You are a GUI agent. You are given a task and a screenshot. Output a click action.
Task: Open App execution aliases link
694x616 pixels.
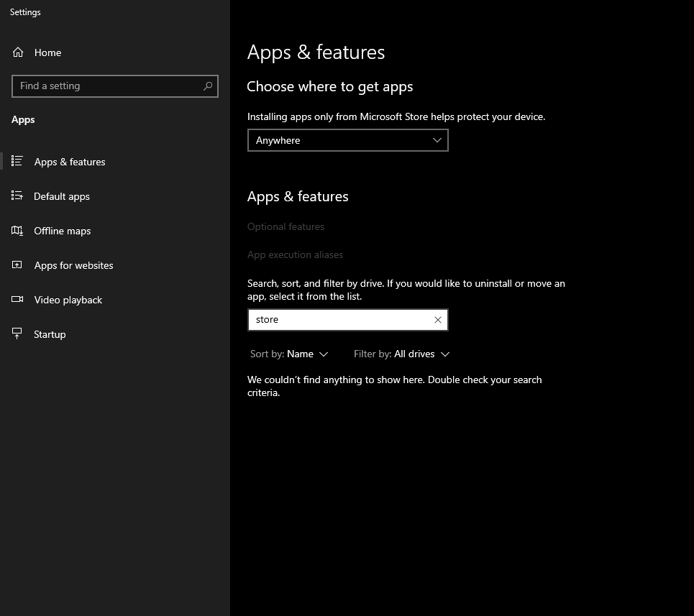pyautogui.click(x=295, y=254)
